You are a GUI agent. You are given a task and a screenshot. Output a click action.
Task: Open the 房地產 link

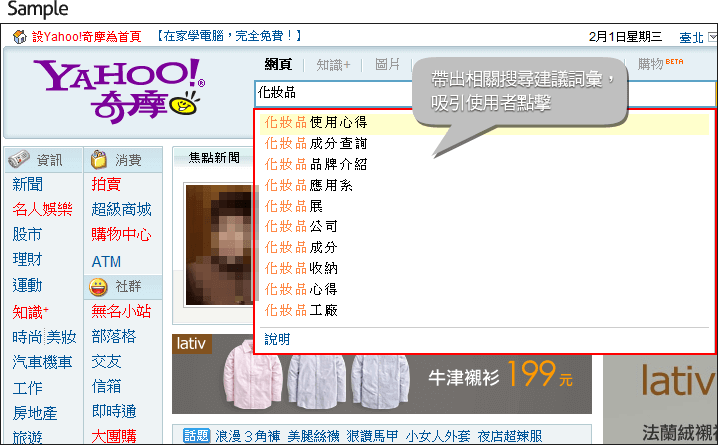pos(35,413)
